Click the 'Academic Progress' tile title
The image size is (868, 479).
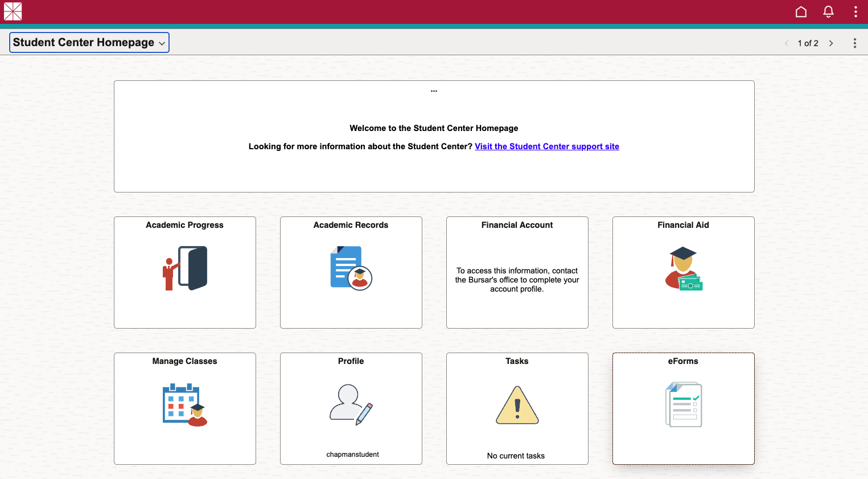point(185,225)
